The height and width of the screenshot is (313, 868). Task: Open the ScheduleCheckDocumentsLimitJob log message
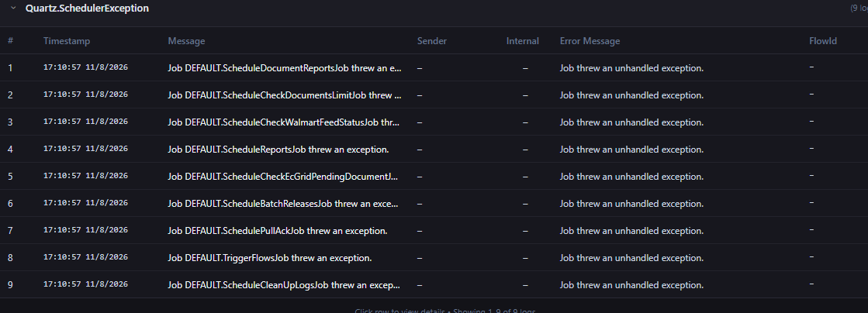pos(285,95)
